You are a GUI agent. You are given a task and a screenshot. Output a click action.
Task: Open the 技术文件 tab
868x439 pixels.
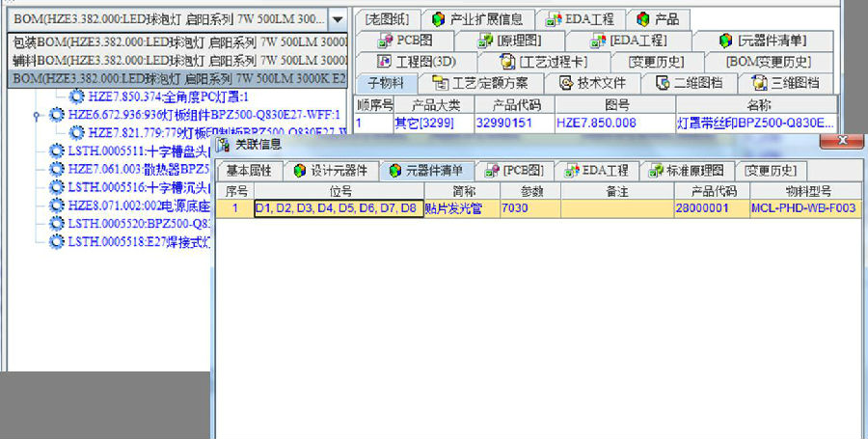[x=592, y=83]
